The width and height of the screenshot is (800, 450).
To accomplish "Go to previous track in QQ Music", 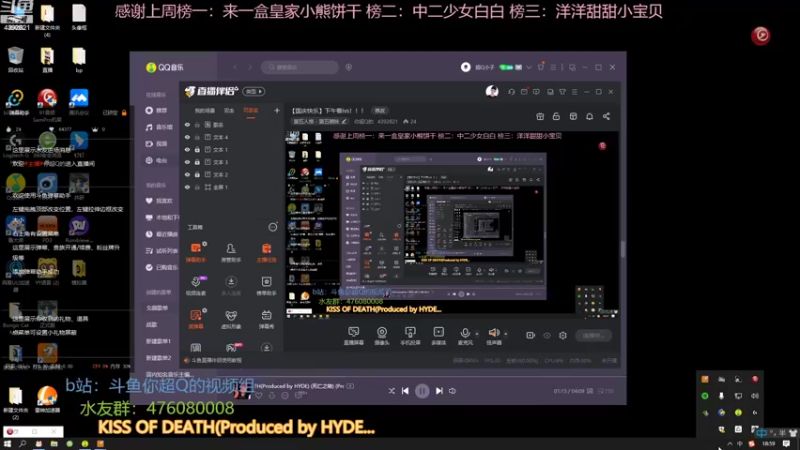I will coord(405,391).
